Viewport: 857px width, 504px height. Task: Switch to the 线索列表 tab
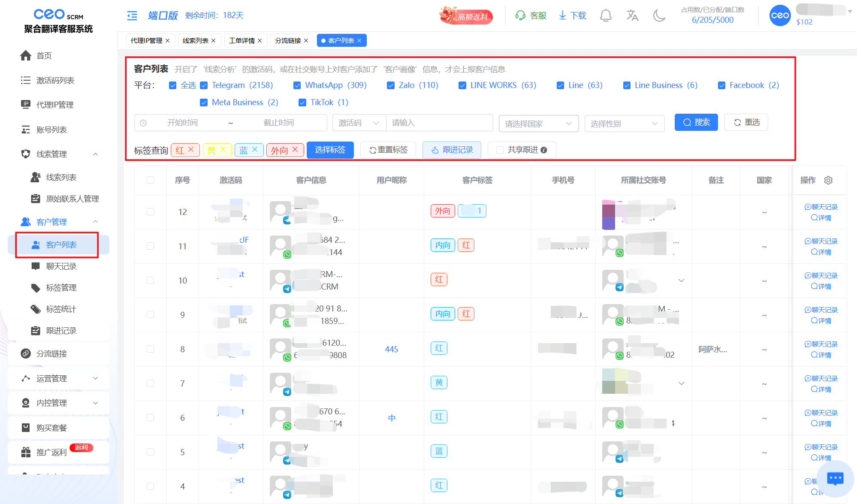point(196,40)
